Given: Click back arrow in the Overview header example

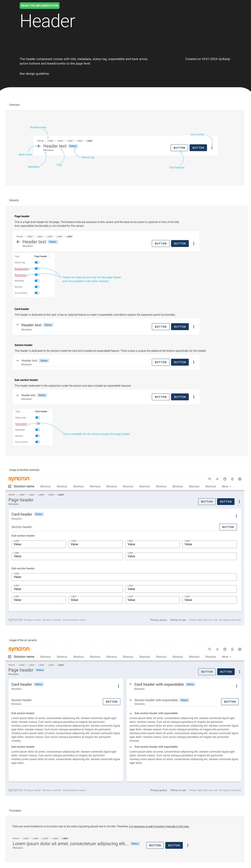Looking at the screenshot, I should [39, 146].
